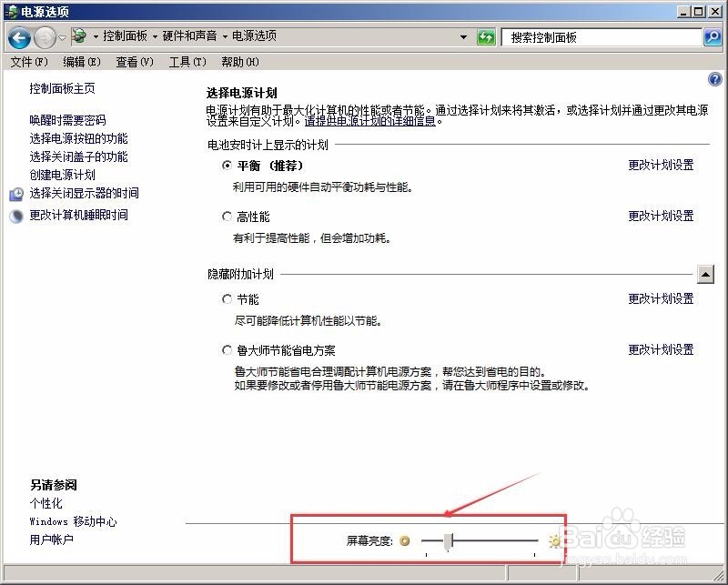Select the 鲁大师节能省电方案 plan
This screenshot has height=585, width=728.
pyautogui.click(x=227, y=348)
